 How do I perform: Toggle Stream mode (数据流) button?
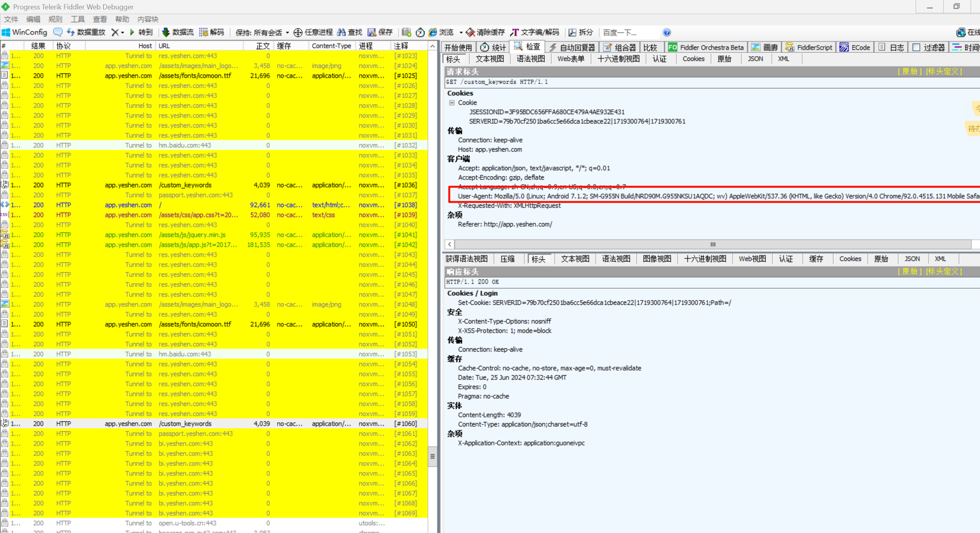(178, 32)
